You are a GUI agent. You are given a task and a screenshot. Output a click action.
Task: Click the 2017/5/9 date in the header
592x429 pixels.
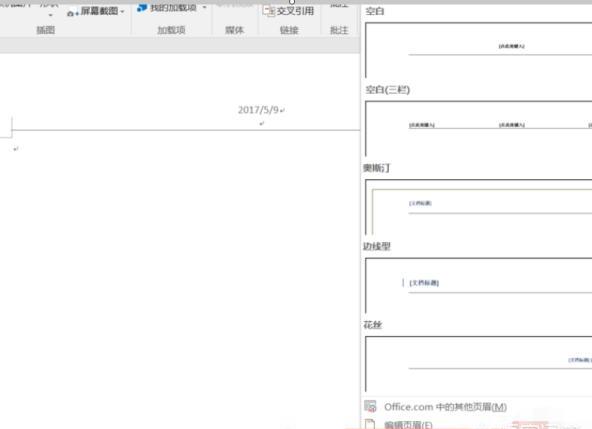(258, 110)
